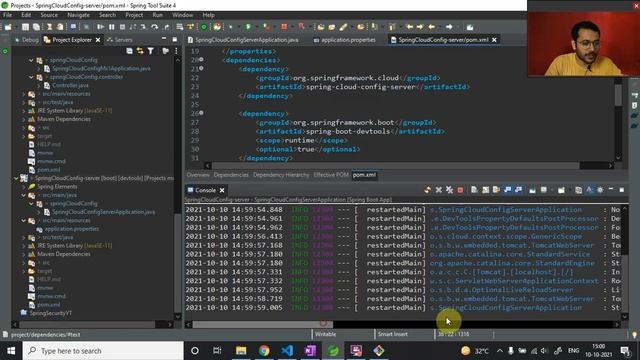Open the Dependency Hierarchy tab

click(x=281, y=175)
